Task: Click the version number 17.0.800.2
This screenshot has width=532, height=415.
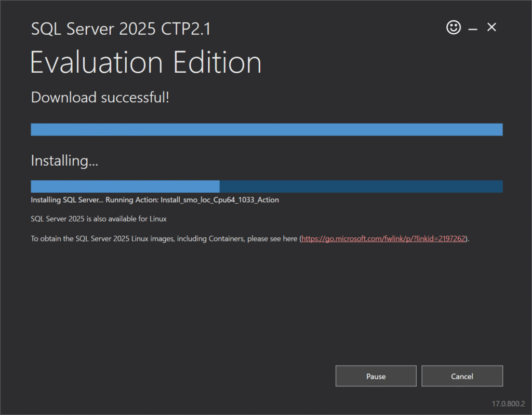Action: click(508, 404)
